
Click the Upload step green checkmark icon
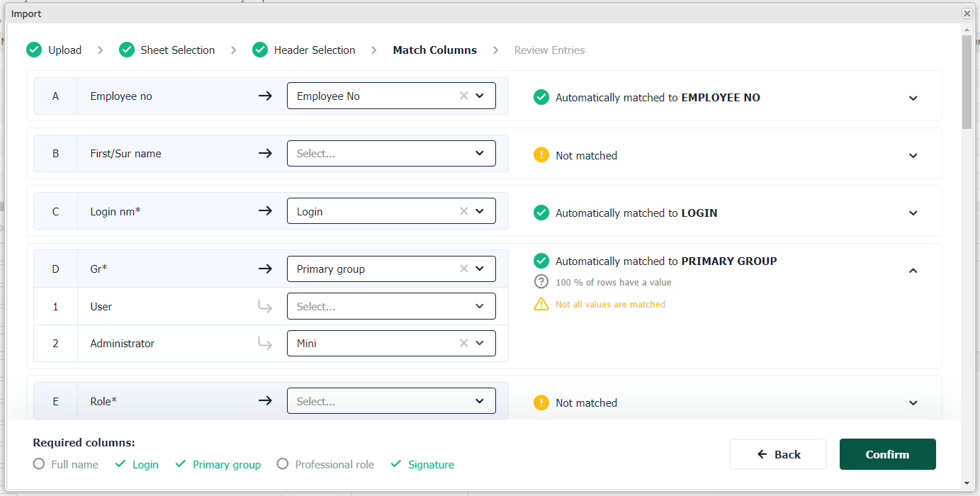point(34,50)
